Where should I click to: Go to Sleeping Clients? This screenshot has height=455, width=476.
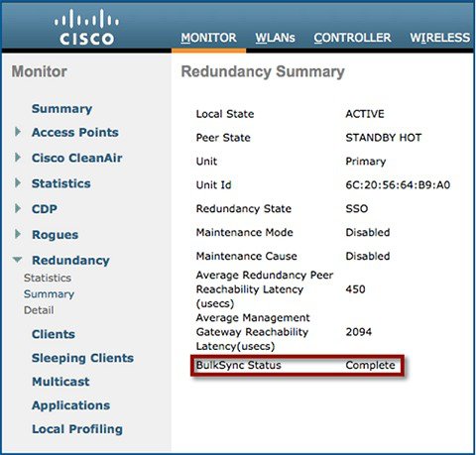[x=82, y=358]
